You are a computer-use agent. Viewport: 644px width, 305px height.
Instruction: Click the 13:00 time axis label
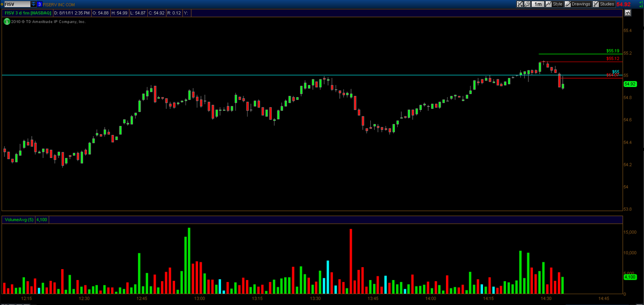(200, 299)
